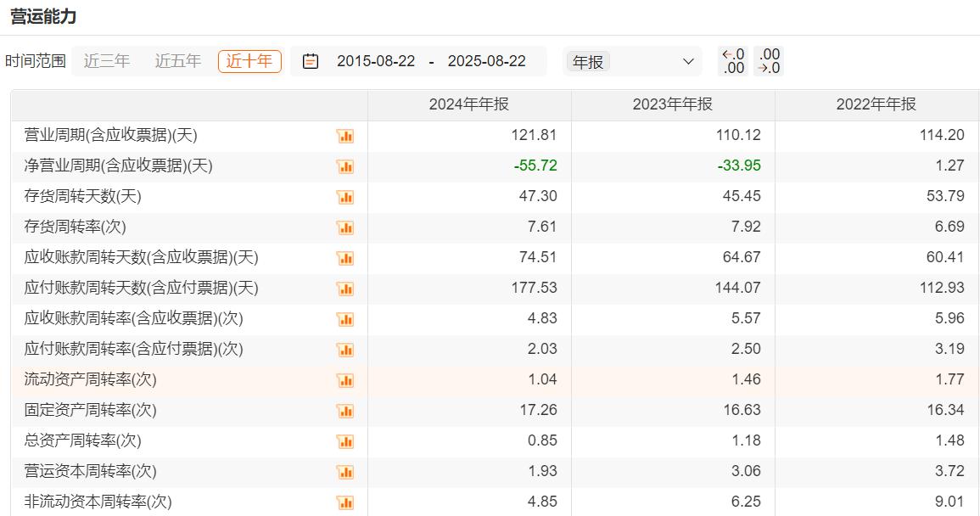
Task: Open chart icon for 非流动资本周转率(次) row
Action: [x=345, y=502]
